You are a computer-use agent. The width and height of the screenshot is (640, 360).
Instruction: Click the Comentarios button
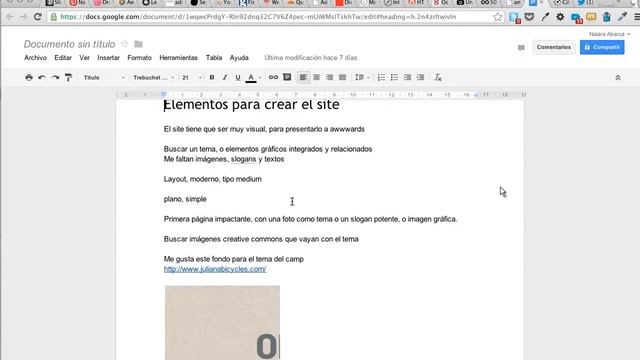click(x=553, y=47)
